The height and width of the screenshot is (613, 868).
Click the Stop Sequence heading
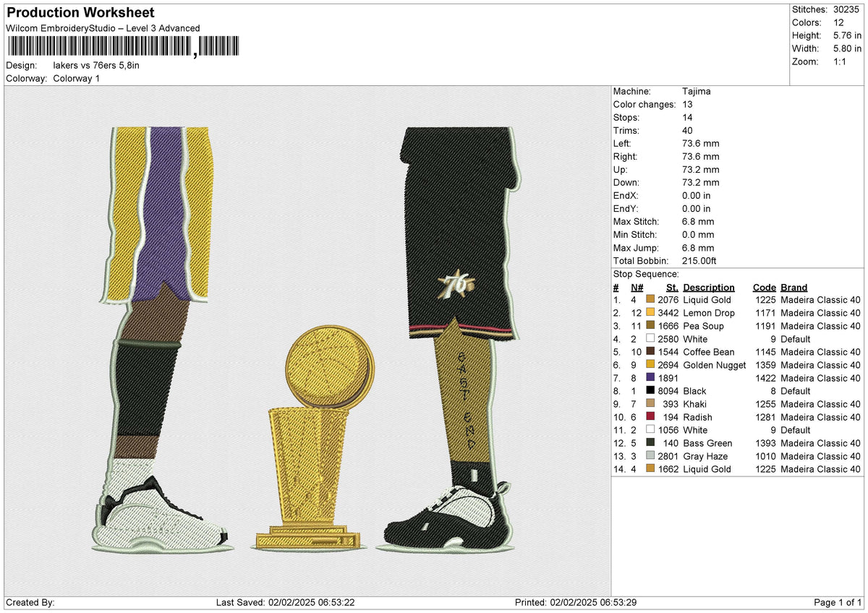coord(646,274)
